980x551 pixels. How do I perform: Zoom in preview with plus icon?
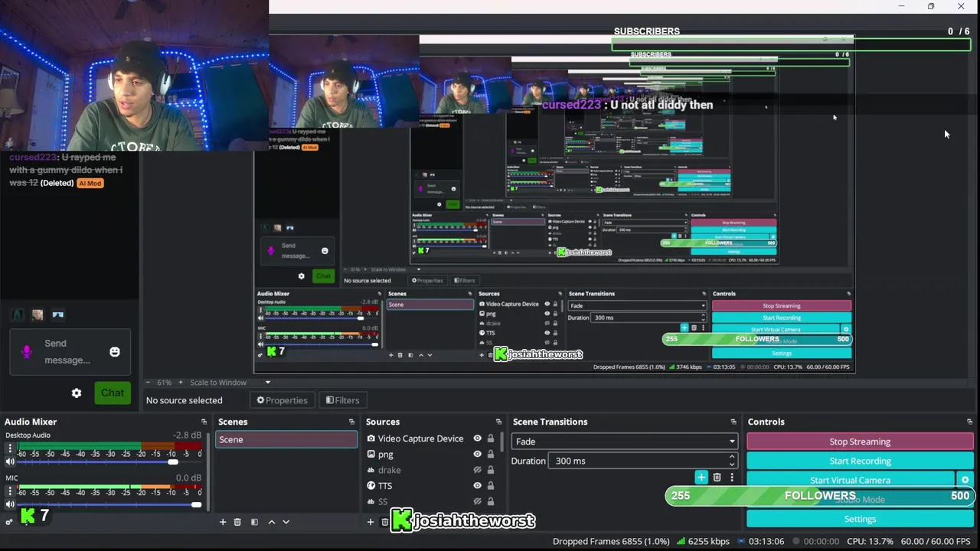tap(181, 382)
